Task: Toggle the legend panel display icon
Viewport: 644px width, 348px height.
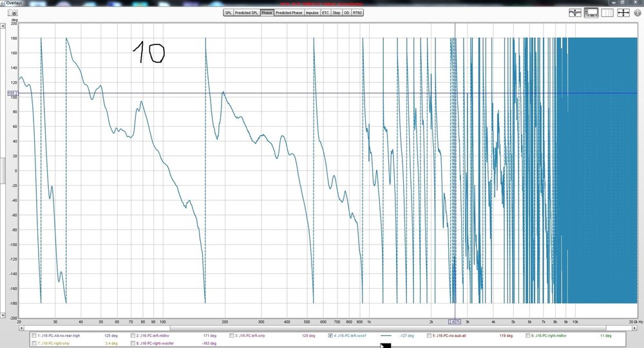Action: 591,13
